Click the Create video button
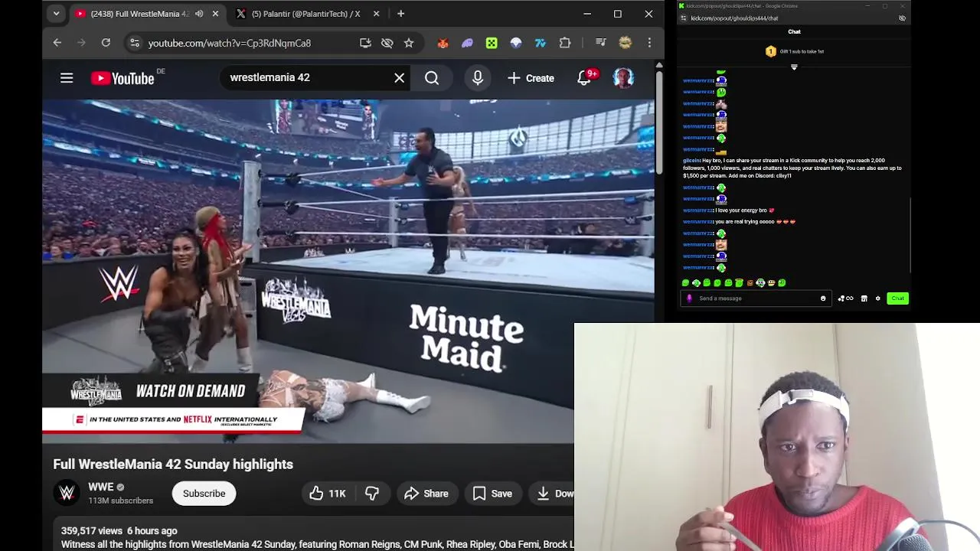Screen dimensions: 980x551 coord(531,78)
